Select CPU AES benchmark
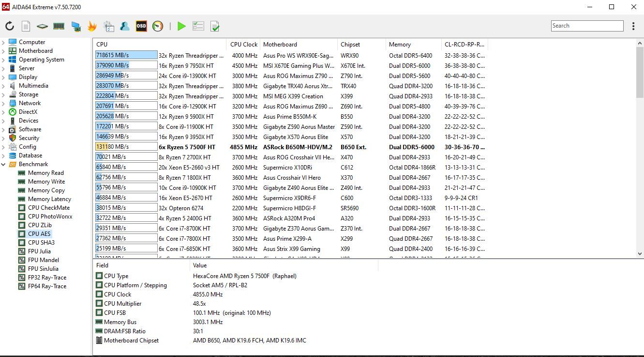The image size is (644, 357). point(39,234)
